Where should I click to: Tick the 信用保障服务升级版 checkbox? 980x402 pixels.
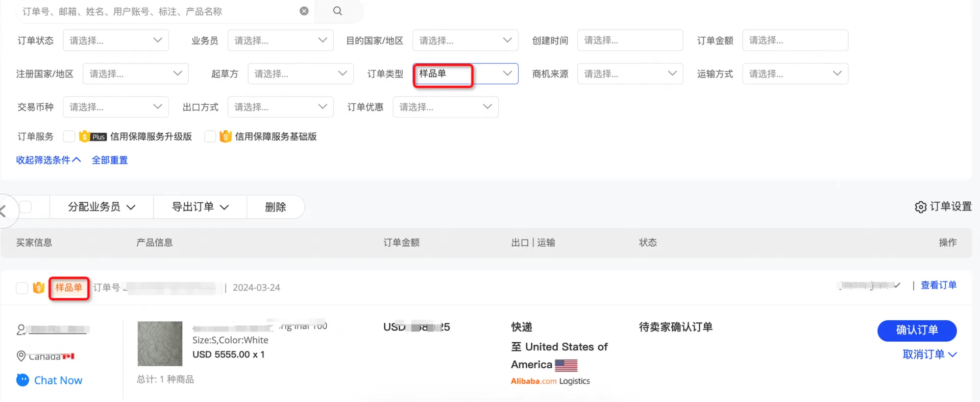[69, 136]
